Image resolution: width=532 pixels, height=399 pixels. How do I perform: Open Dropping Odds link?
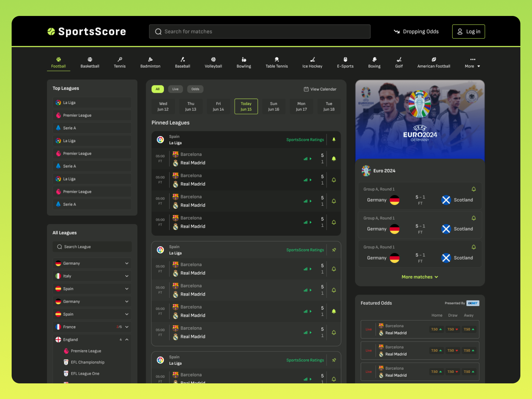416,32
